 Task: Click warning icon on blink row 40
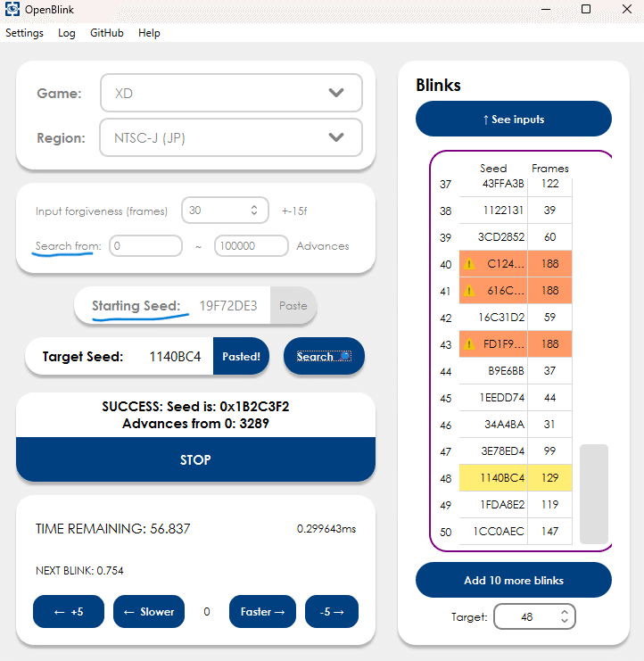[469, 264]
